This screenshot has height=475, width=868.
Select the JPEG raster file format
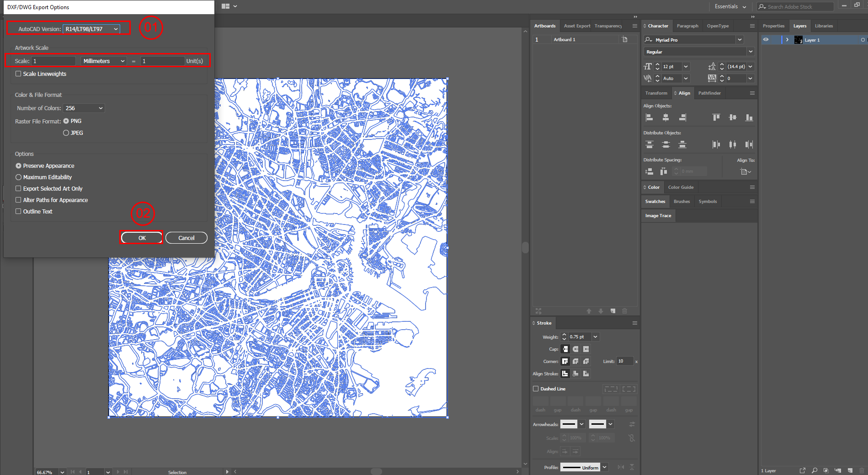66,133
